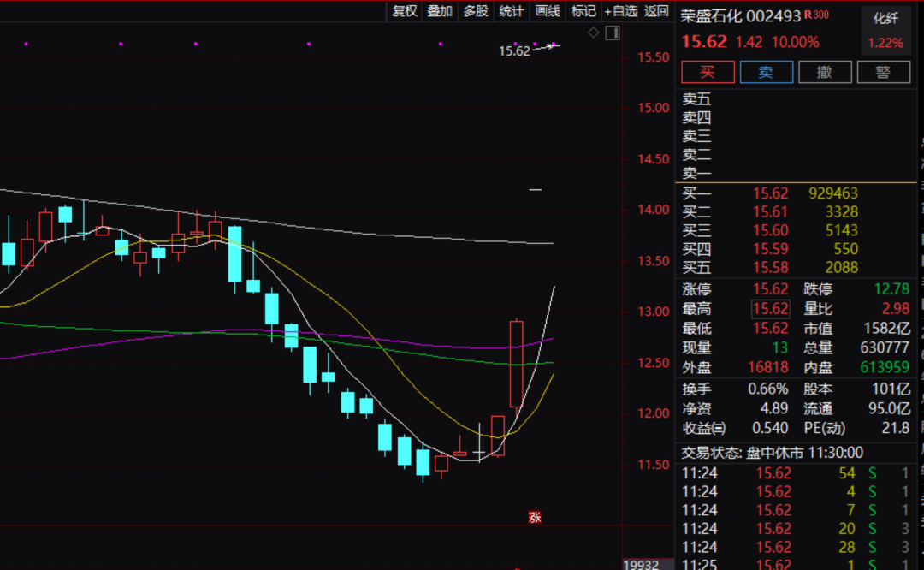924x570 pixels.
Task: Click the 15.50 price axis label
Action: pos(653,57)
